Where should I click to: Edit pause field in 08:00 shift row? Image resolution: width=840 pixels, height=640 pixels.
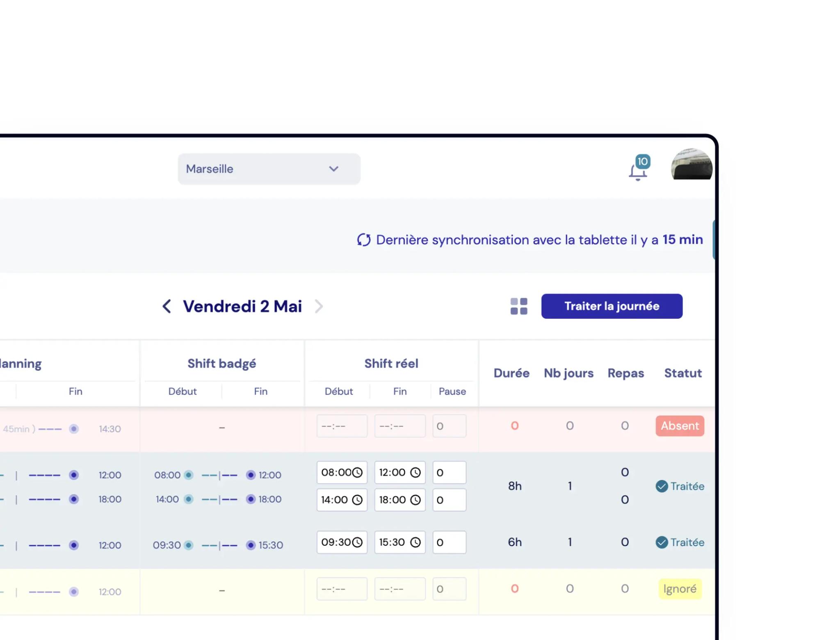pos(449,472)
